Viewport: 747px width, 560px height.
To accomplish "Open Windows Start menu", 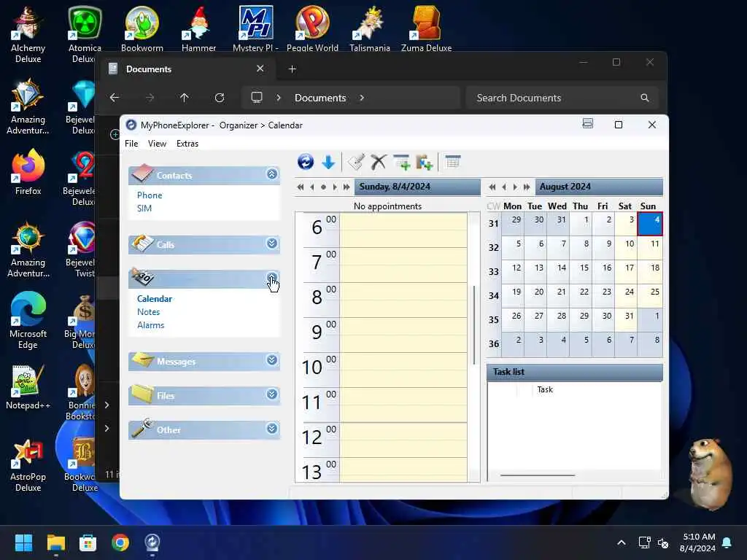I will pos(23,542).
